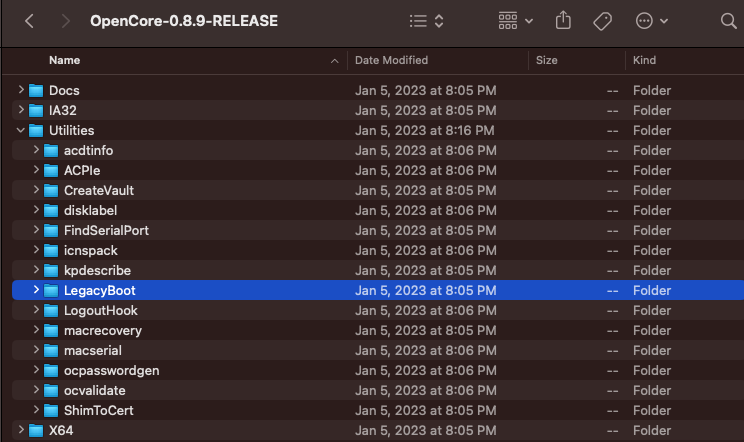
Task: Select the ocvalidate folder icon
Action: pyautogui.click(x=51, y=391)
